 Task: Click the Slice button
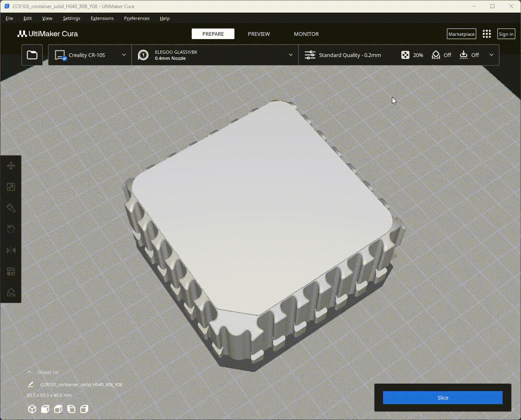tap(442, 398)
